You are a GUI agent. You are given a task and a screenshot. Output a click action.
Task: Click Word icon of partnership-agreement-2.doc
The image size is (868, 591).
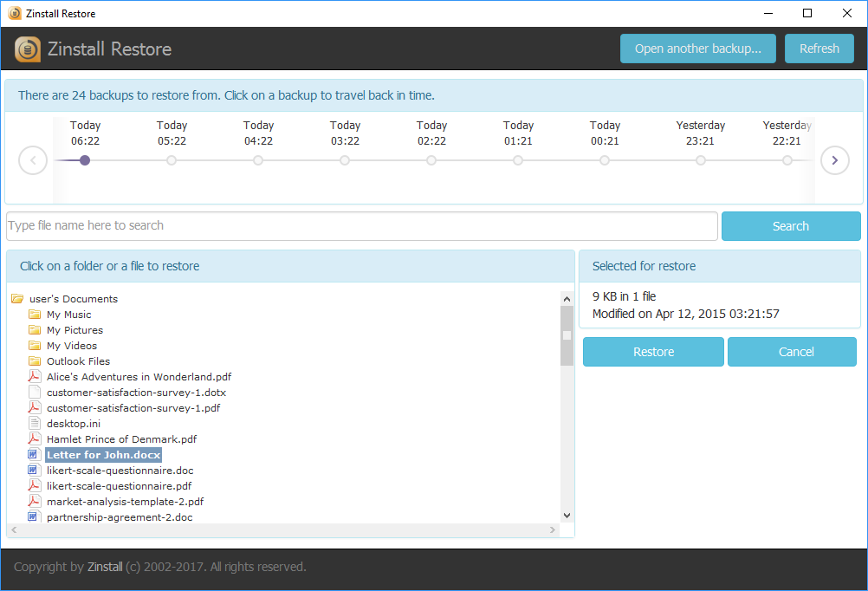34,516
